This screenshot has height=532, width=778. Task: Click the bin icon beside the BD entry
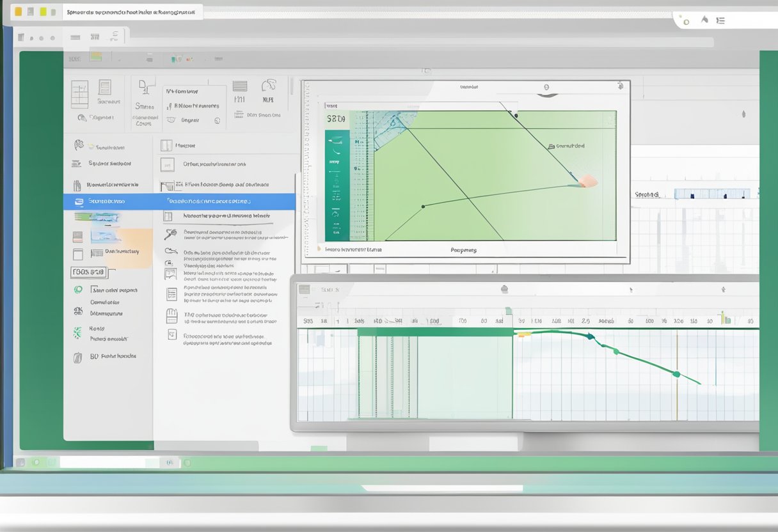pyautogui.click(x=77, y=357)
